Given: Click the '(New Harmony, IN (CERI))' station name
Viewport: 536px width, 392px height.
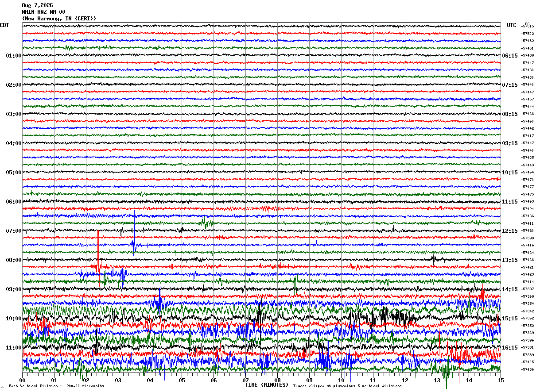Looking at the screenshot, I should click(59, 19).
